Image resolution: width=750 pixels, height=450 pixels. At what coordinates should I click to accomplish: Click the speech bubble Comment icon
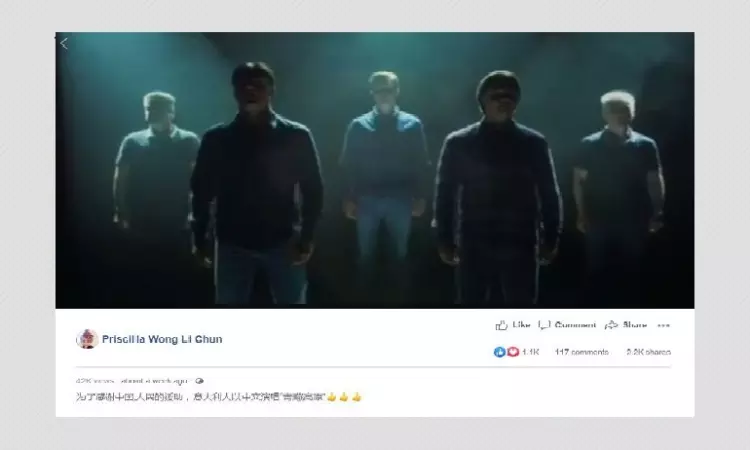point(544,325)
